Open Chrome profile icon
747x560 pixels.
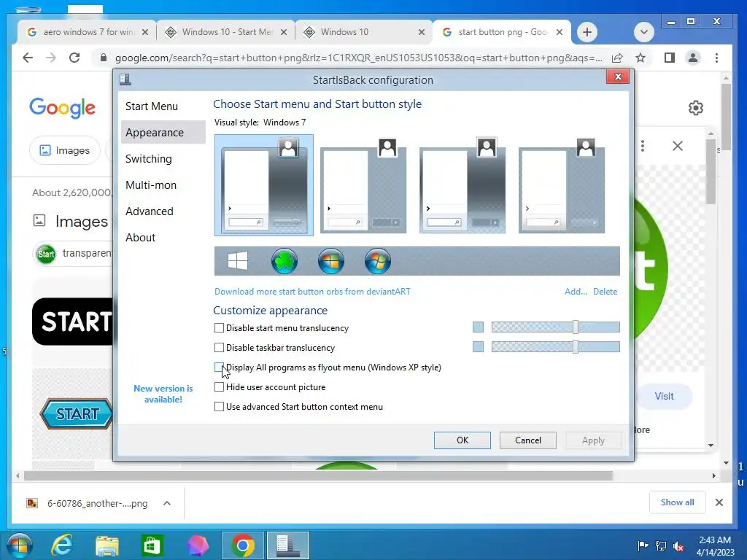point(693,58)
